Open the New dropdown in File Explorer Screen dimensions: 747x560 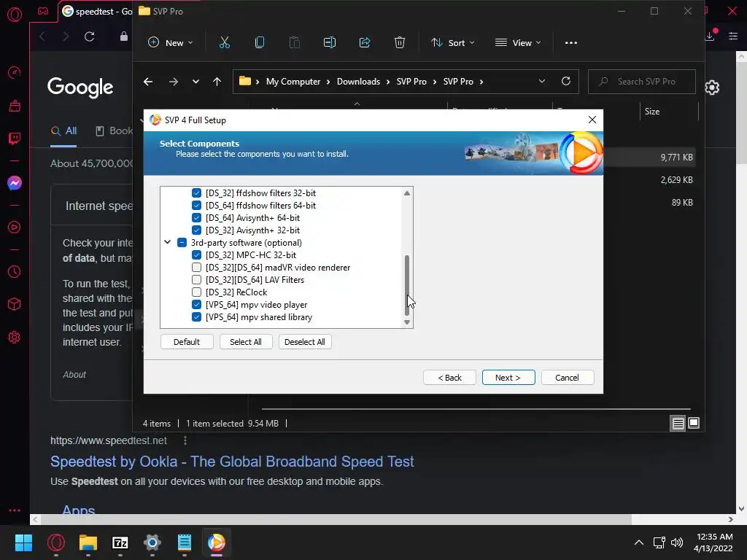(x=171, y=43)
